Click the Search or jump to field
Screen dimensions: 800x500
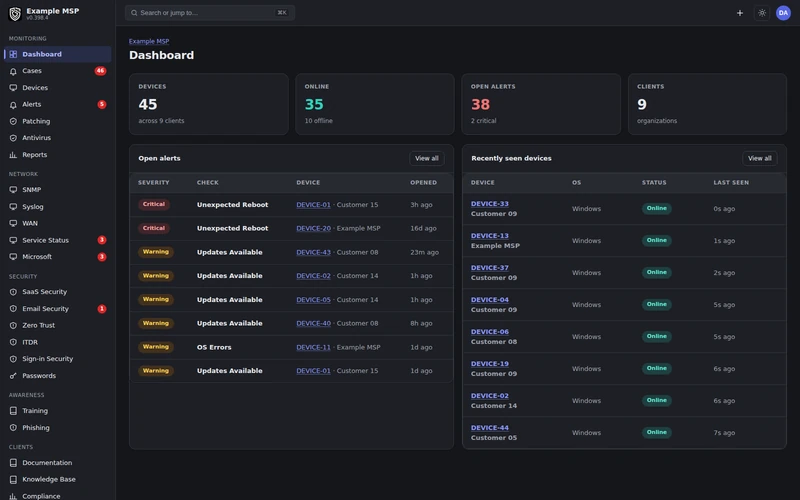tap(210, 13)
